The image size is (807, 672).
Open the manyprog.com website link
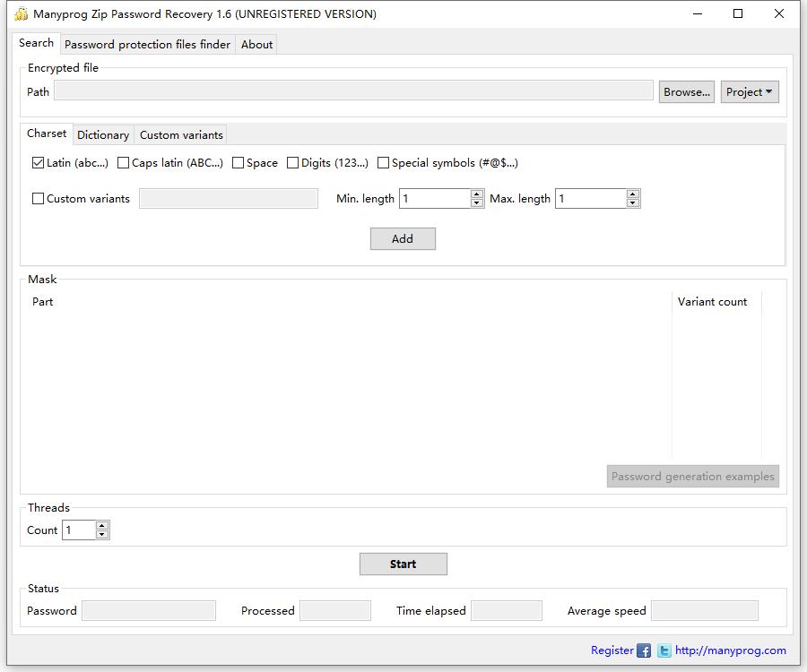(730, 650)
